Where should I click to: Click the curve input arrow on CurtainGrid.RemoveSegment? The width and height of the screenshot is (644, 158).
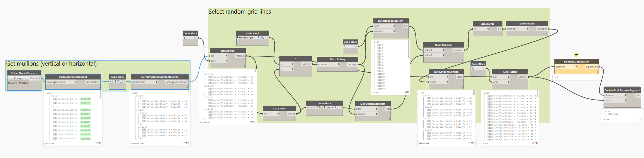(625, 100)
